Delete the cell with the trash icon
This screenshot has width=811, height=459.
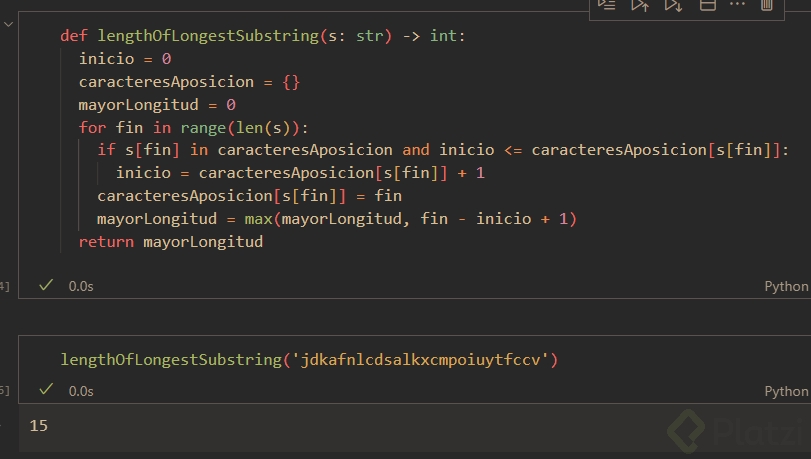[x=767, y=5]
